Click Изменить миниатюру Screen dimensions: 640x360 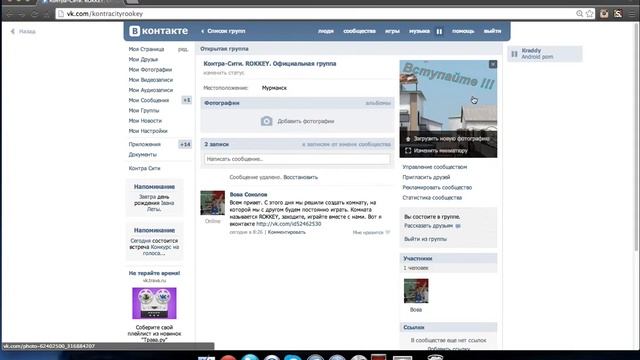point(440,151)
